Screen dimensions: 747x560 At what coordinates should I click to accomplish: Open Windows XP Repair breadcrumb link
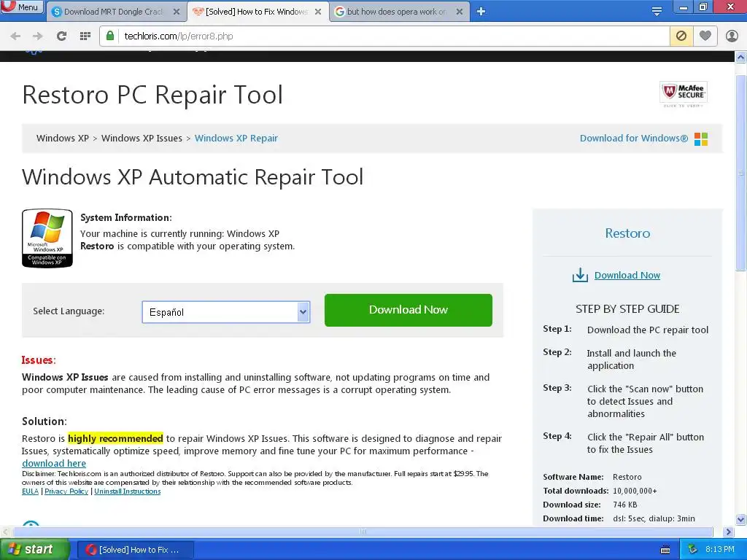(236, 138)
